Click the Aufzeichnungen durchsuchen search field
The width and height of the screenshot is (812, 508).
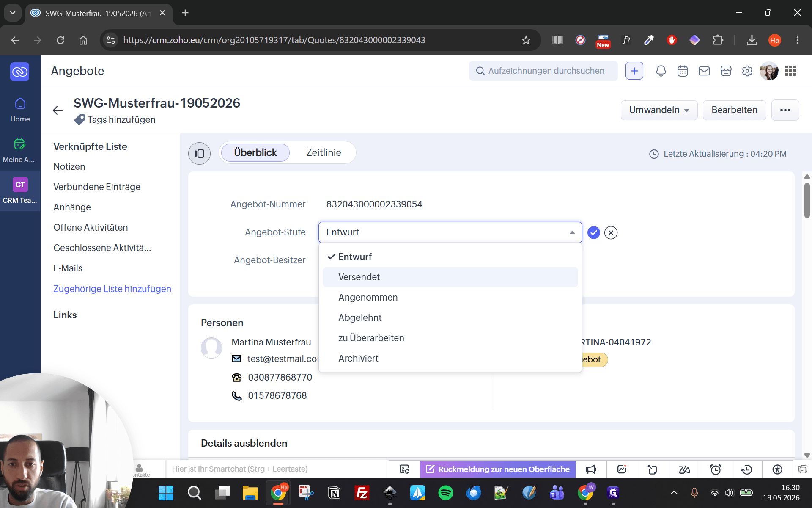click(543, 71)
